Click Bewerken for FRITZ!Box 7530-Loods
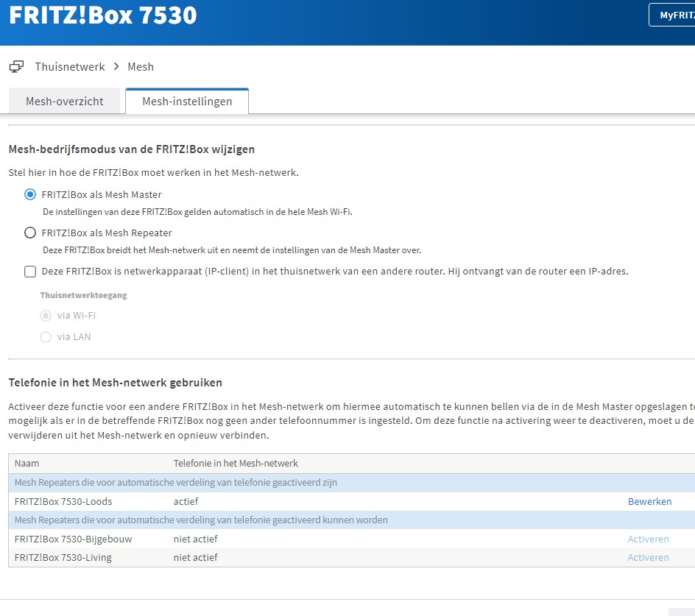Viewport: 695px width, 616px height. 649,502
